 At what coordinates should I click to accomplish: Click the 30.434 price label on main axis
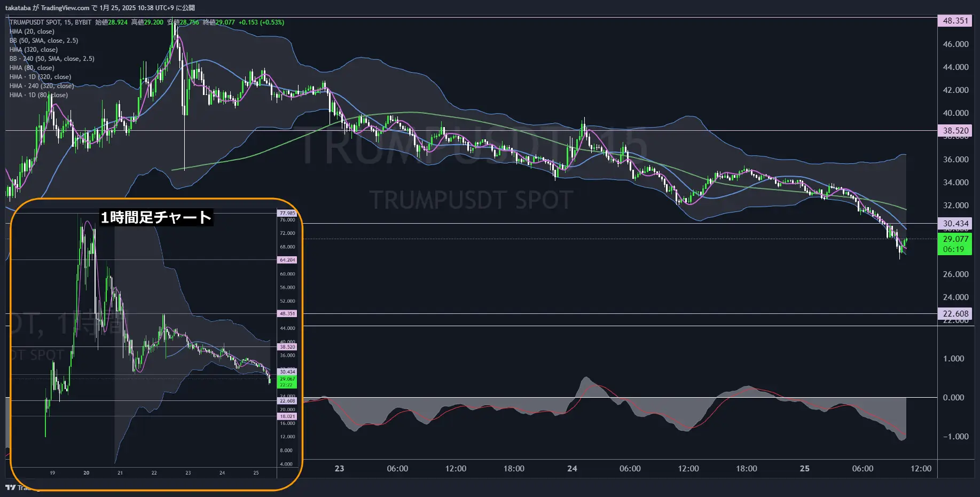[x=955, y=224]
